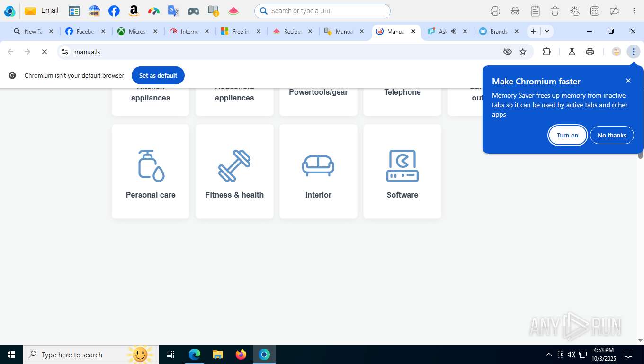Image resolution: width=644 pixels, height=364 pixels.
Task: Open the top bar three-dot menu
Action: click(634, 11)
